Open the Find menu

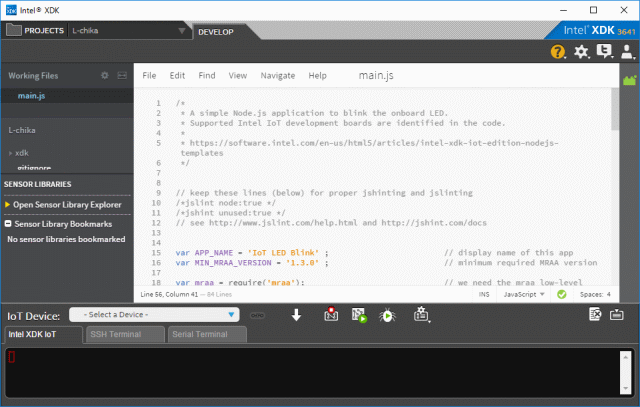click(x=207, y=76)
